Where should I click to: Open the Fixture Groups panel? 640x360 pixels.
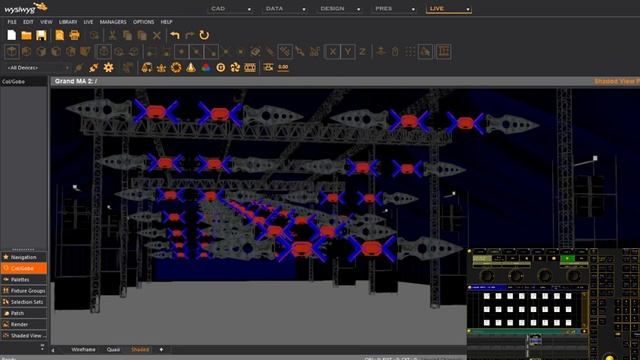(24, 291)
